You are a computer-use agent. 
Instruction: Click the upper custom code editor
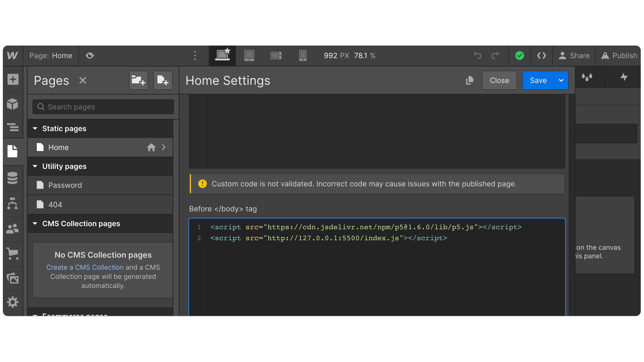tap(377, 131)
